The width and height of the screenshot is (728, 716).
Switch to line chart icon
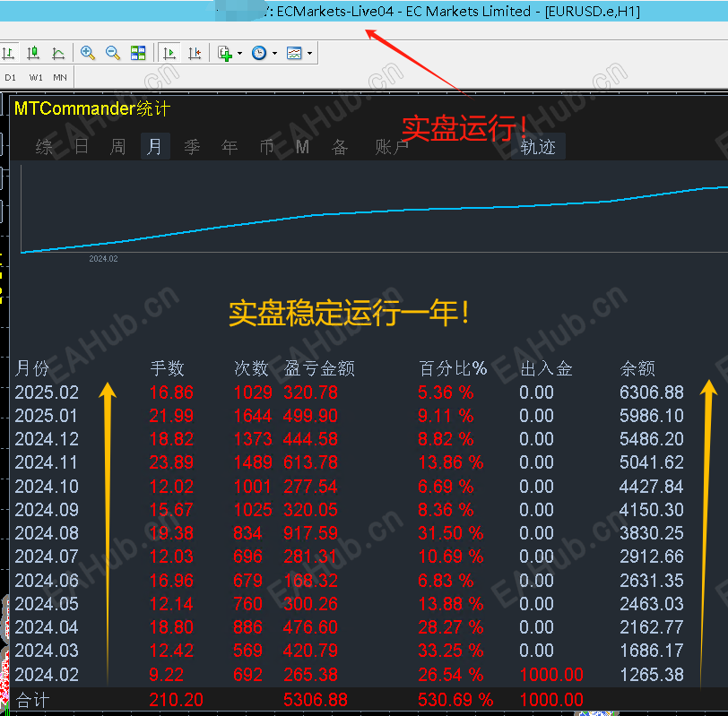click(58, 53)
